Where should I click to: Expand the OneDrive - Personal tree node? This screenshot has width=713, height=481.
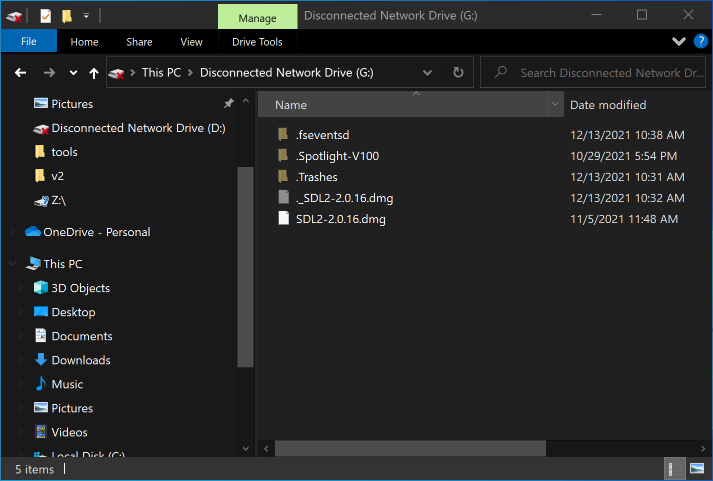coord(13,232)
